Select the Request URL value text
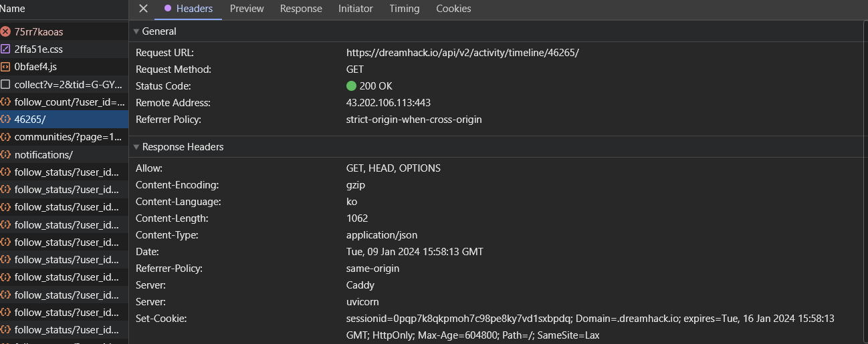Screen dimensions: 868x344 click(462, 53)
